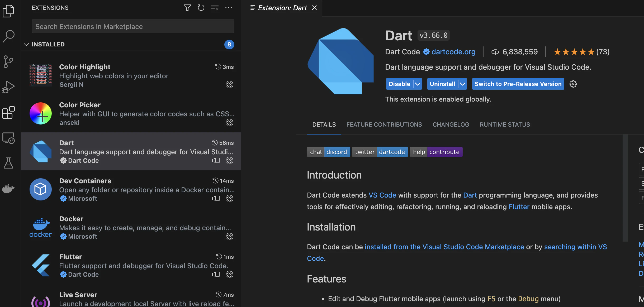
Task: Select the Color Picker extension
Action: click(x=131, y=113)
